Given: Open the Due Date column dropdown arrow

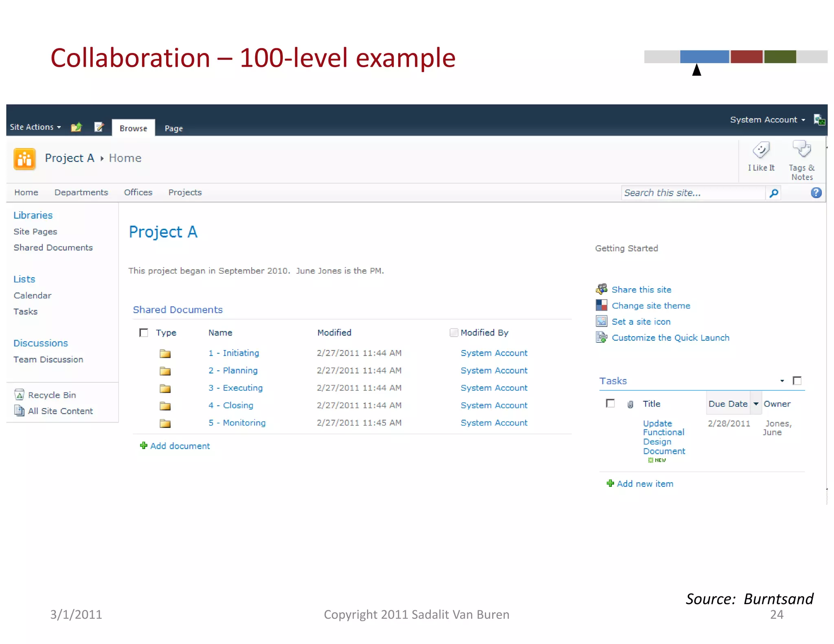Looking at the screenshot, I should (756, 404).
